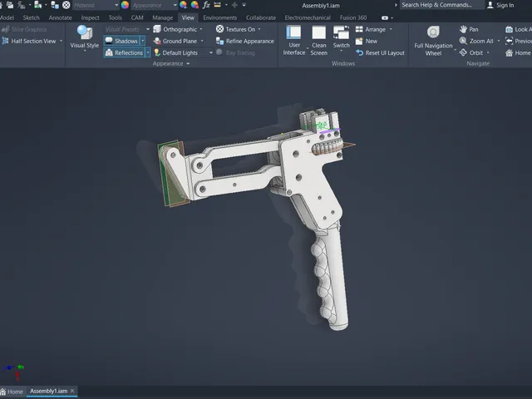Toggle Reflections on or off

124,53
